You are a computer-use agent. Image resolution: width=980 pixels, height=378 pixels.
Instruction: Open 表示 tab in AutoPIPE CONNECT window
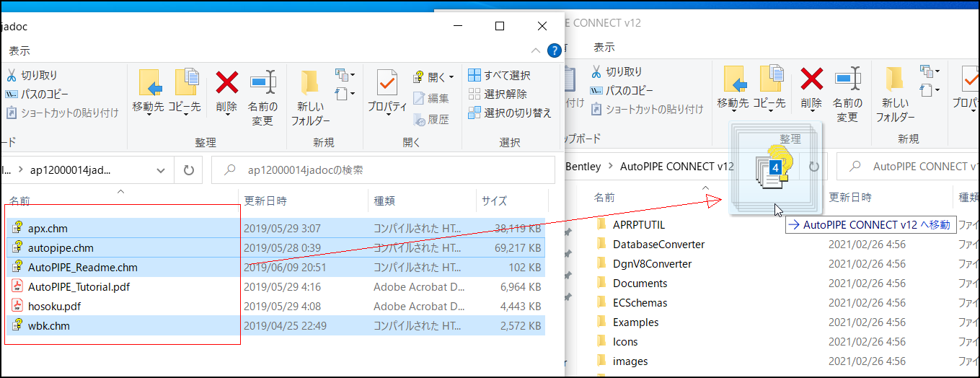(x=604, y=47)
